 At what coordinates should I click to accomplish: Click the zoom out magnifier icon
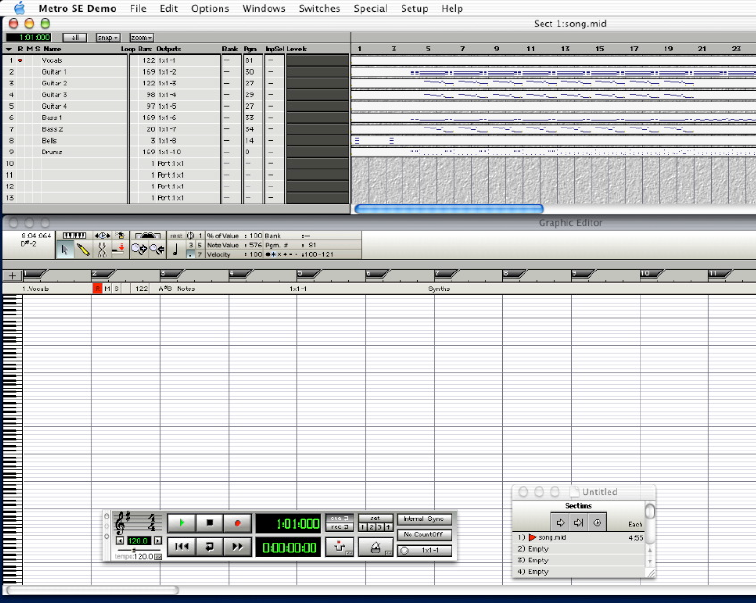pos(158,250)
